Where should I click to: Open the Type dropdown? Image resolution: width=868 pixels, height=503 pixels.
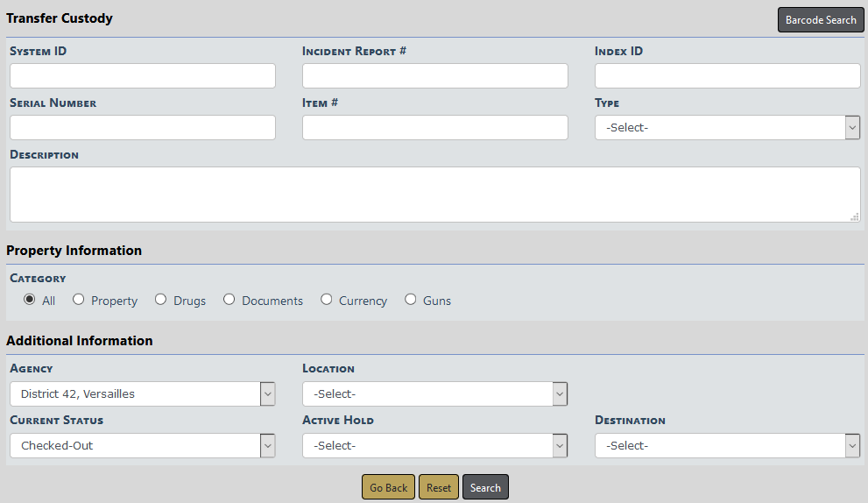pos(727,128)
